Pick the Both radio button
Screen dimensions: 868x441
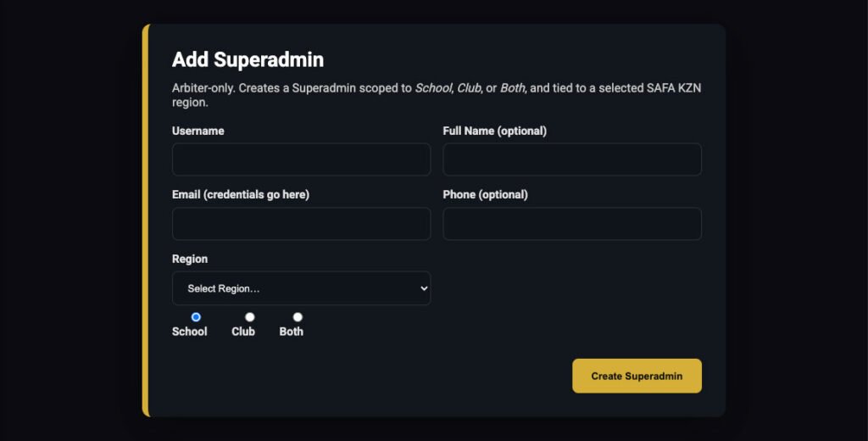(x=298, y=317)
